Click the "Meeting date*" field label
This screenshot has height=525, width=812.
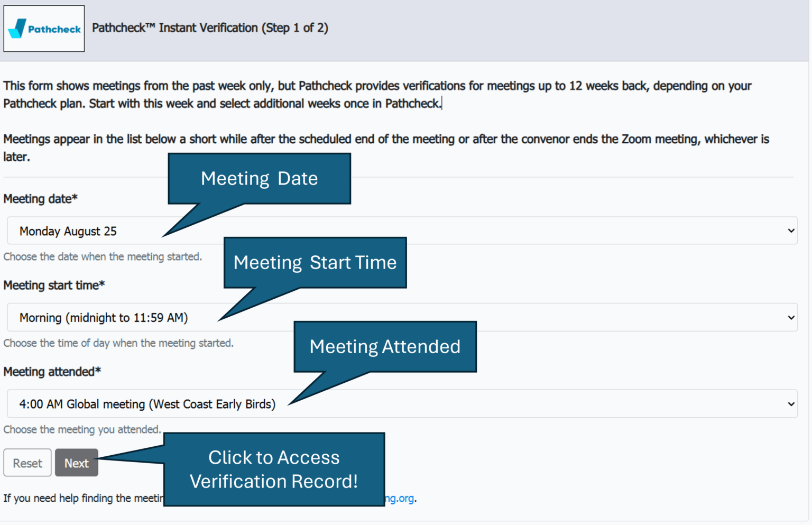[x=40, y=199]
